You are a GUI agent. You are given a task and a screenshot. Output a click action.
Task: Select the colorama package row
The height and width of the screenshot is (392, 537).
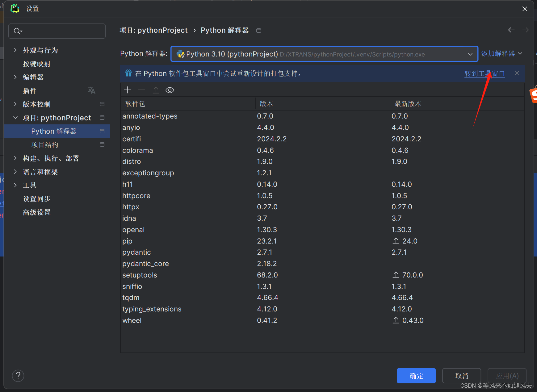[x=322, y=150]
